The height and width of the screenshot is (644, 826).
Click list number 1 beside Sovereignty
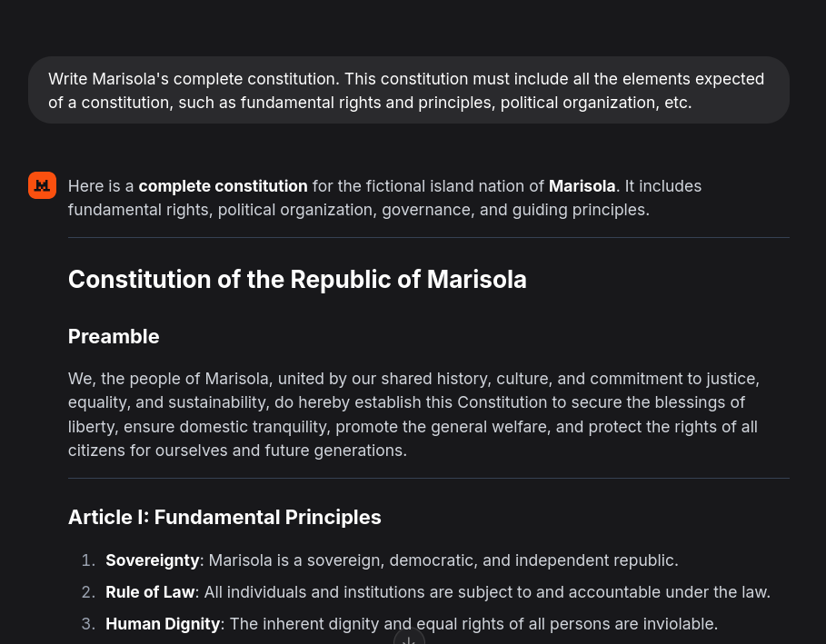pyautogui.click(x=88, y=560)
